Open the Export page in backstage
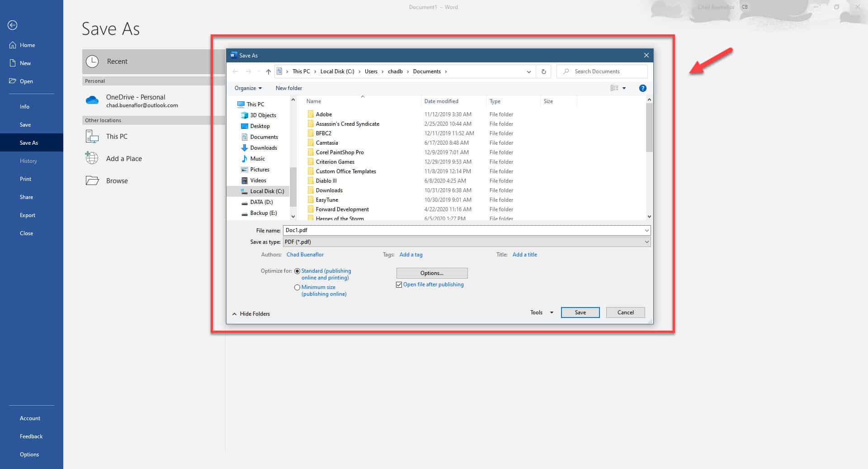This screenshot has width=868, height=469. (x=27, y=215)
